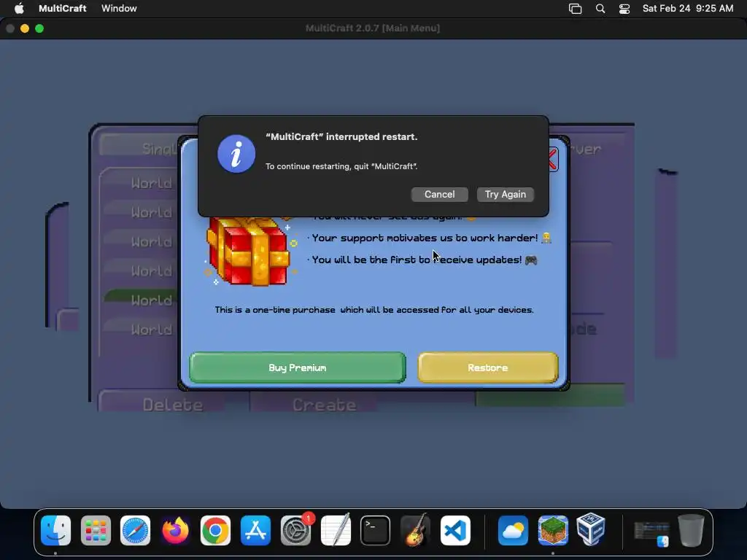The image size is (747, 560).
Task: Open the MultiCraft menu in menu bar
Action: [x=63, y=9]
